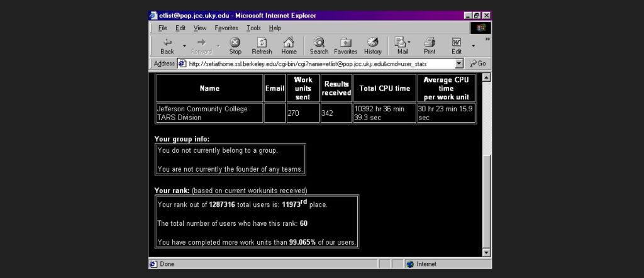This screenshot has height=278, width=644.
Task: Show more toolbar buttons chevron
Action: [x=487, y=39]
